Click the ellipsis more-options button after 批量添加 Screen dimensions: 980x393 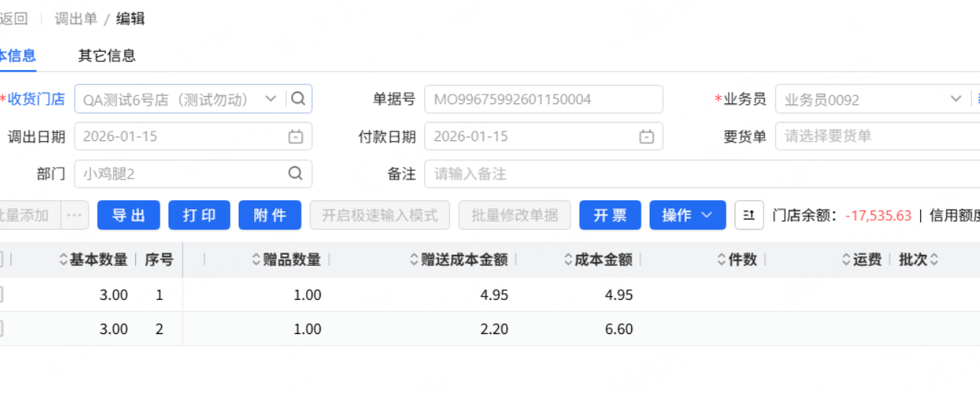75,215
